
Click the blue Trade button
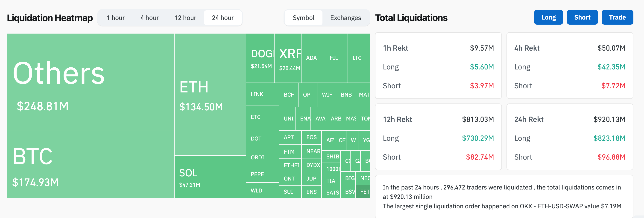[x=617, y=17]
